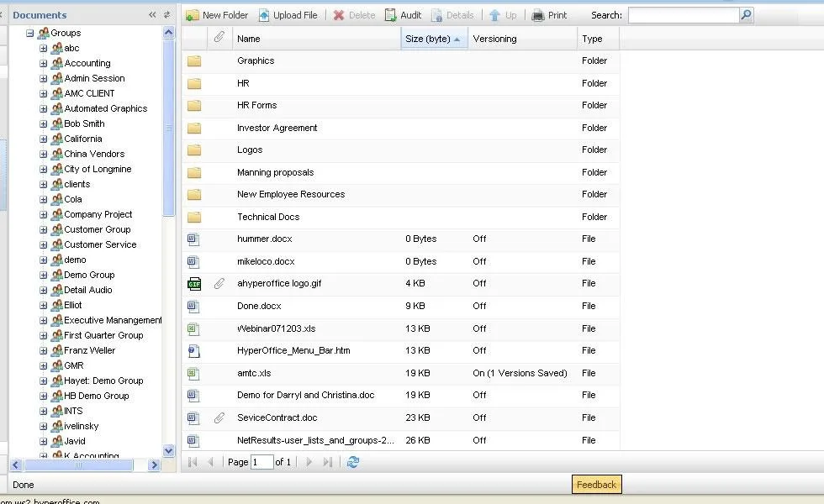Select the Executive Manangement group
This screenshot has width=824, height=504.
click(113, 320)
